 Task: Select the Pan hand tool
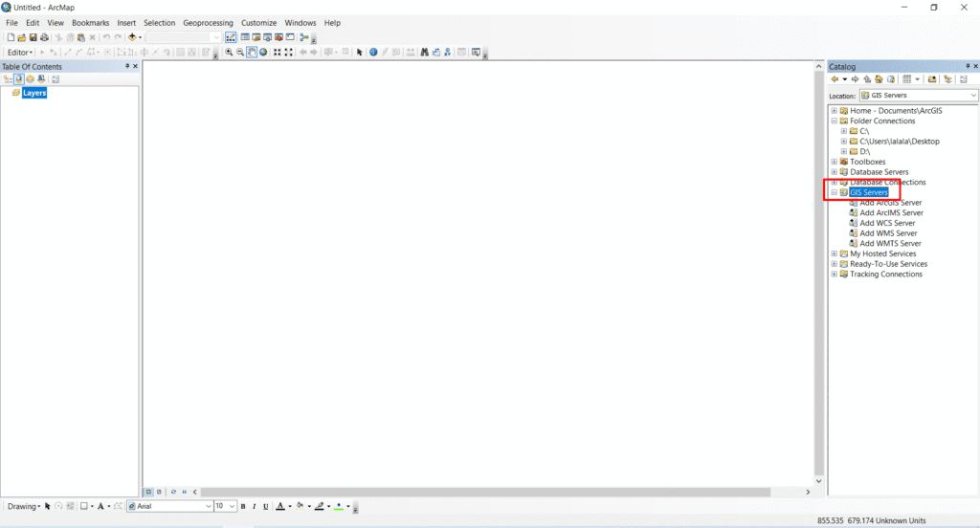(252, 53)
